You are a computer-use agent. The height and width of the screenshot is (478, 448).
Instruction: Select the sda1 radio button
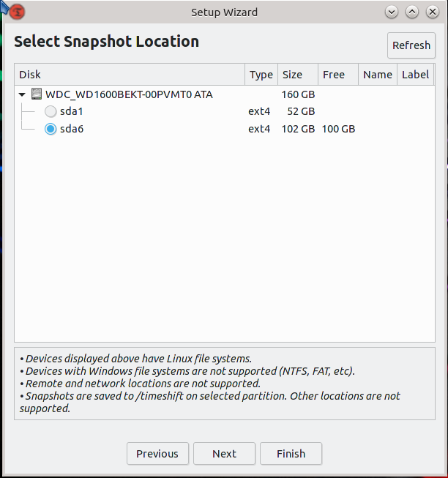[x=51, y=111]
